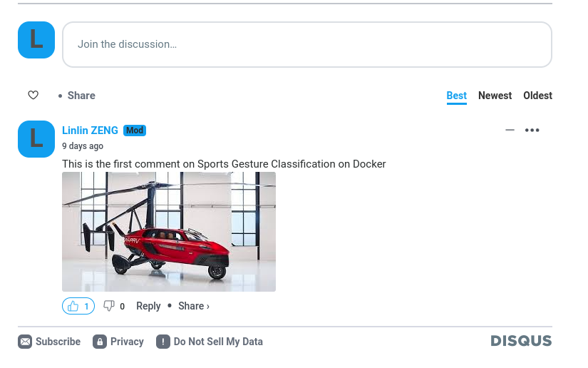Open the red flying car image
Screen dimensions: 588x368
pos(169,232)
